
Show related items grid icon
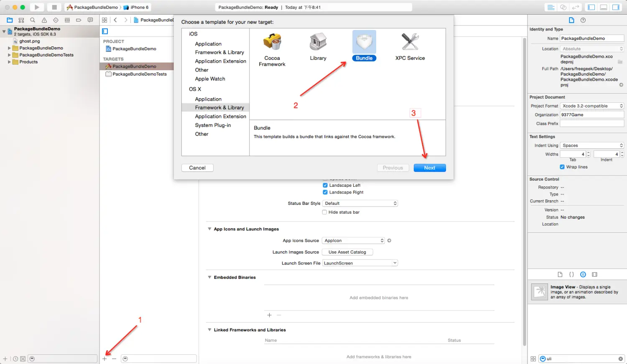click(104, 20)
